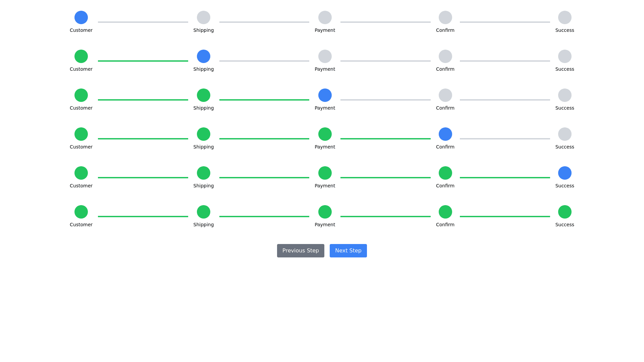The width and height of the screenshot is (644, 362).
Task: Click the gray Success circle in fourth row
Action: [565, 134]
